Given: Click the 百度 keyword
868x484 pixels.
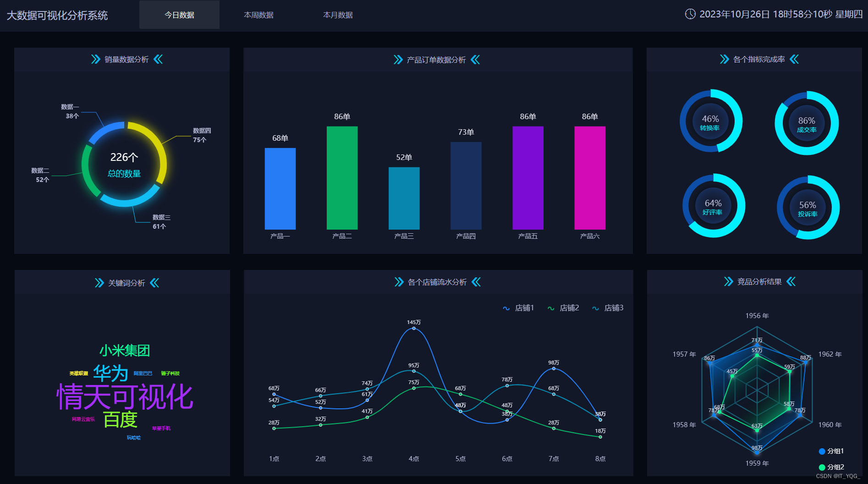Looking at the screenshot, I should (x=120, y=420).
